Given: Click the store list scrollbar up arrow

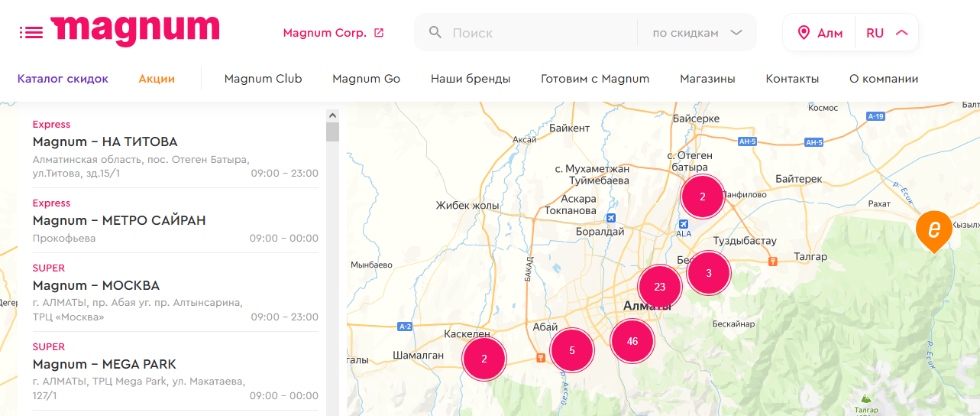Looking at the screenshot, I should point(332,115).
